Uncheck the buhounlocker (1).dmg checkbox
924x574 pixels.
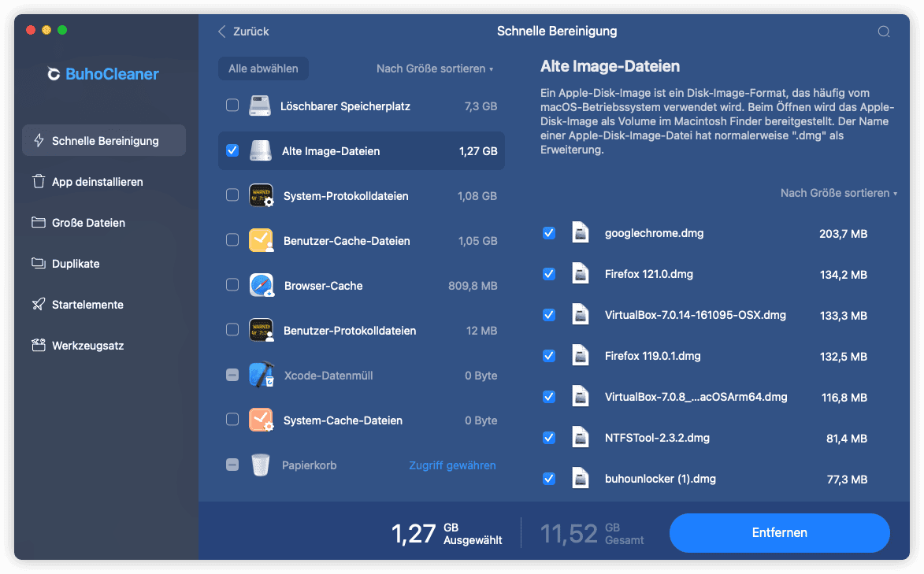pos(548,479)
